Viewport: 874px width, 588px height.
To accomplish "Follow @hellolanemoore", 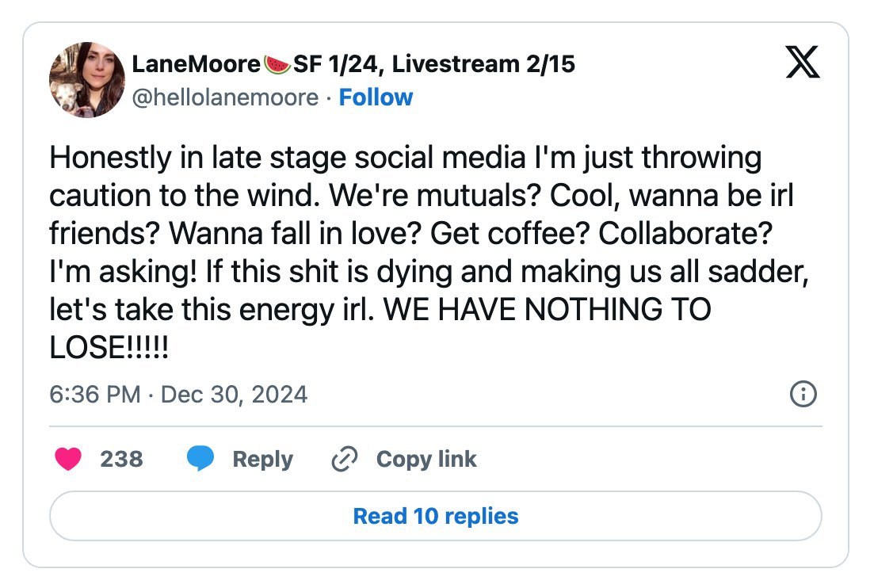I will (376, 97).
